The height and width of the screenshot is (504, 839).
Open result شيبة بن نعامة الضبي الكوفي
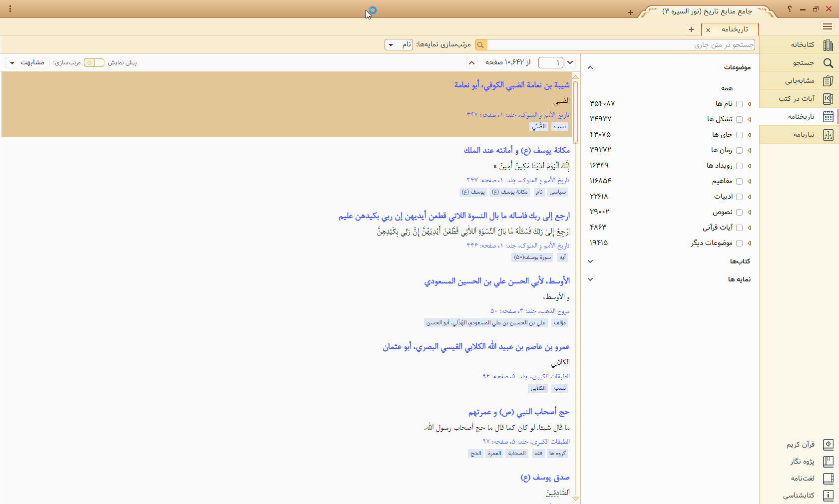(512, 85)
